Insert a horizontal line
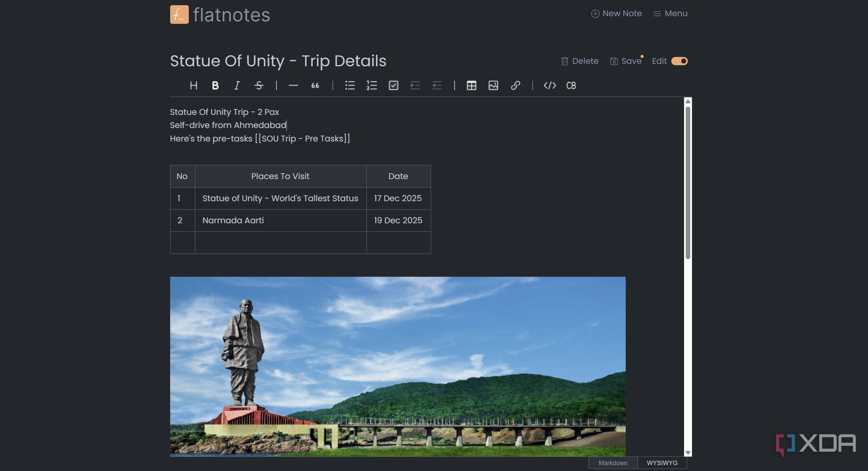The height and width of the screenshot is (471, 868). (293, 86)
